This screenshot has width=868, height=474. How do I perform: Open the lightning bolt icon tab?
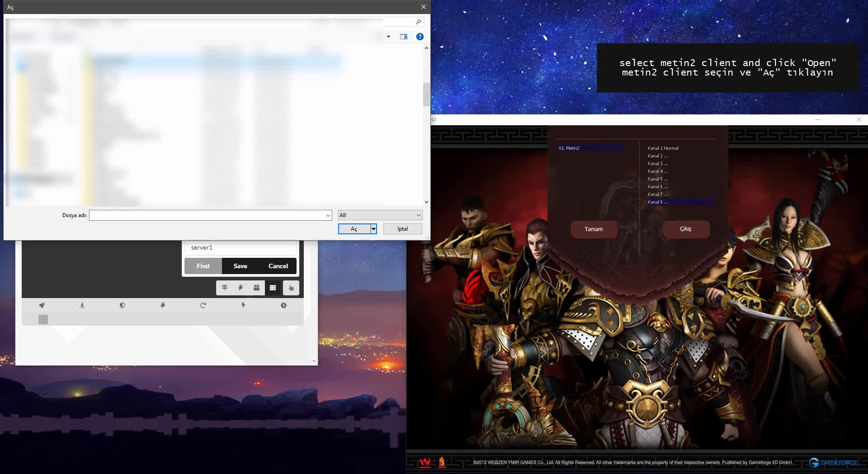243,305
